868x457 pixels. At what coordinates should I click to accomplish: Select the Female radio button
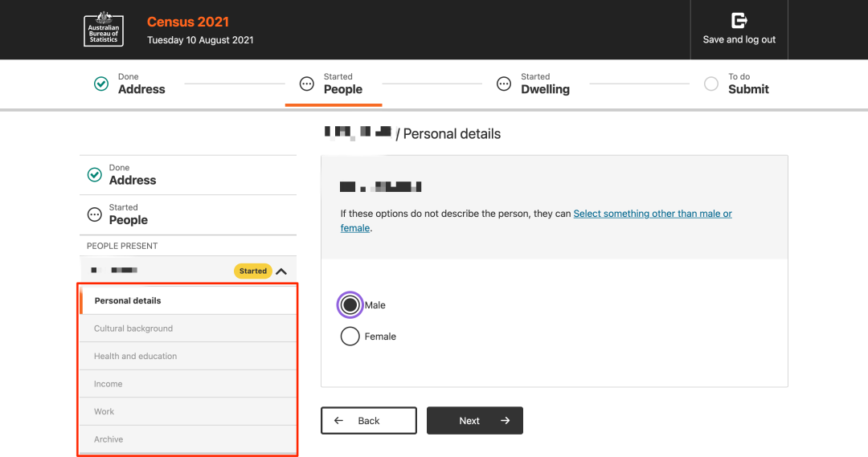350,337
